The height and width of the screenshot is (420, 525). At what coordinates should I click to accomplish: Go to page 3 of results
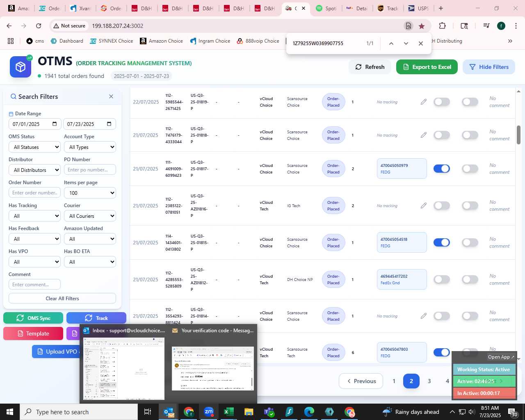click(429, 381)
